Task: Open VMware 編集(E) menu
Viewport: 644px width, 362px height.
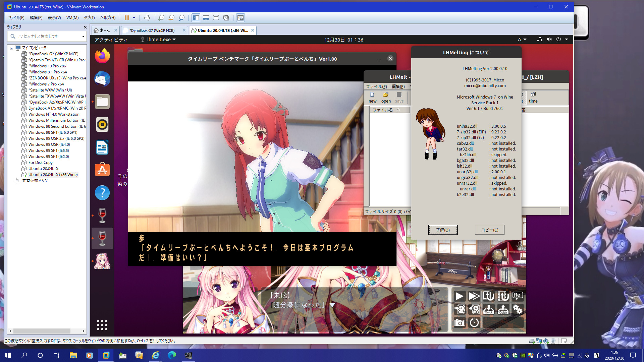Action: [x=36, y=18]
